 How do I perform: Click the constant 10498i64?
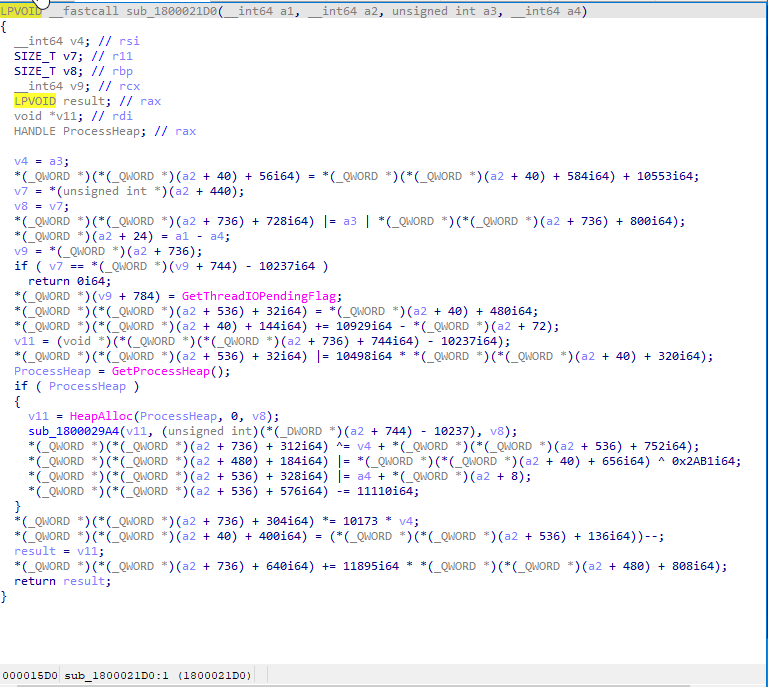(x=364, y=356)
